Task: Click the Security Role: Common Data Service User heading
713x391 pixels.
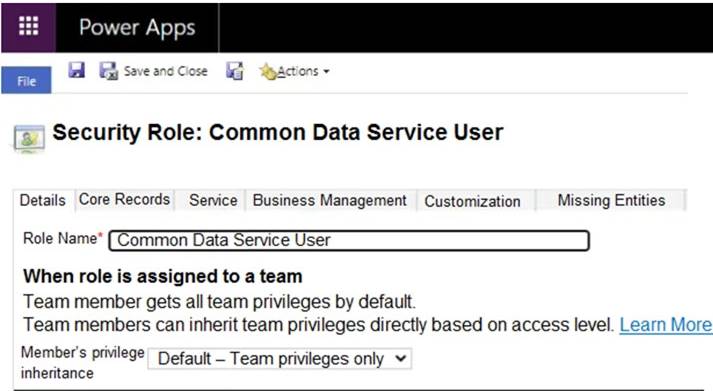Action: click(x=278, y=132)
